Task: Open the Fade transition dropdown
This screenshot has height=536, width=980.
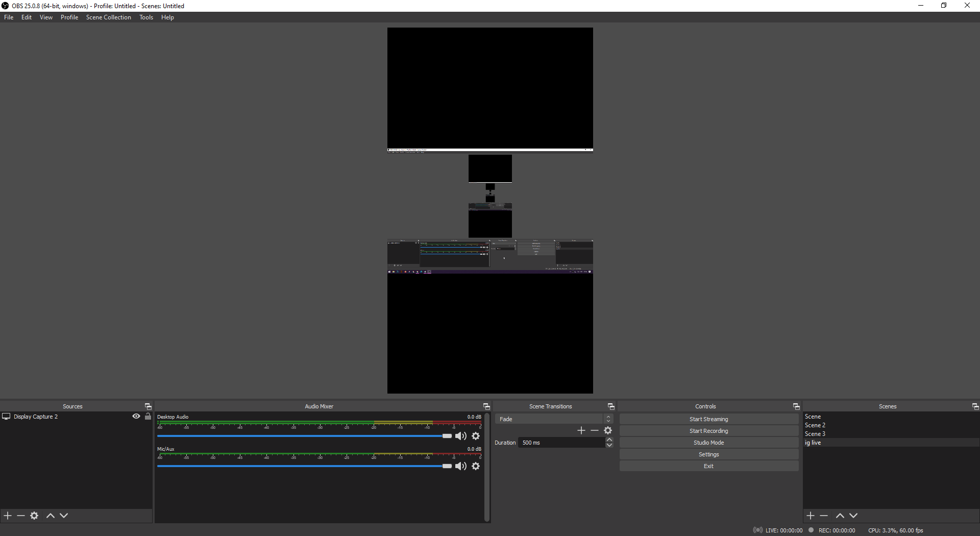Action: click(553, 419)
